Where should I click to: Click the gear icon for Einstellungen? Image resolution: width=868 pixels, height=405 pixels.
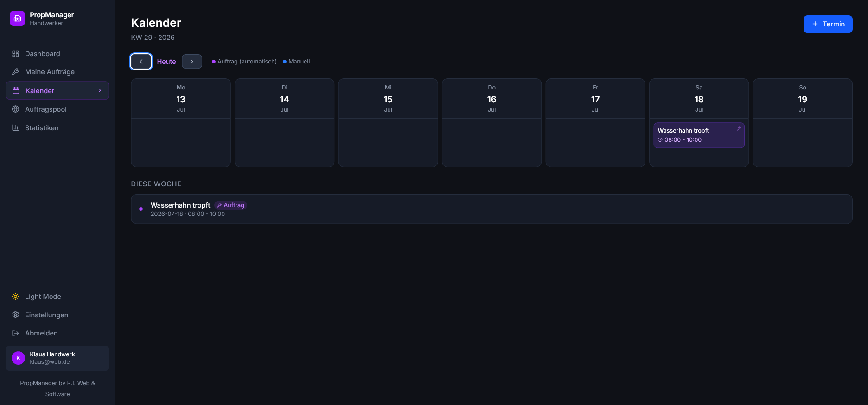click(15, 315)
